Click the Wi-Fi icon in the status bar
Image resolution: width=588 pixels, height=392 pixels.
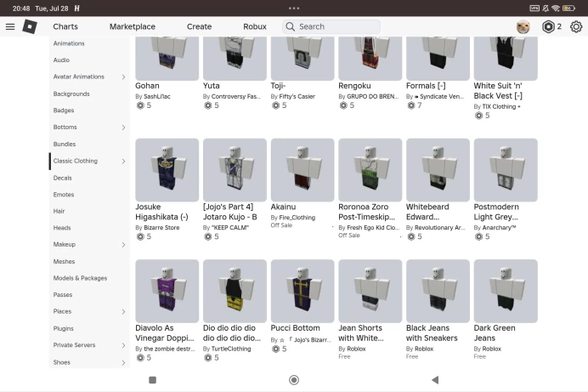click(x=556, y=9)
